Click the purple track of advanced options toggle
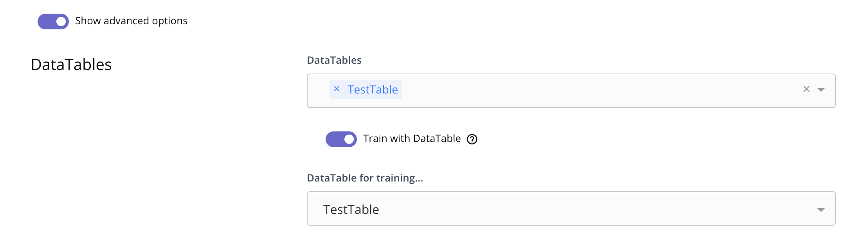Viewport: 868px width, 248px height. click(45, 22)
